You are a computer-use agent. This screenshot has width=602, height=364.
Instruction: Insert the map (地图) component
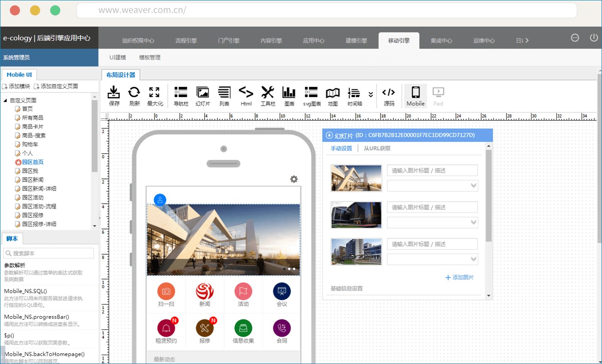(332, 96)
